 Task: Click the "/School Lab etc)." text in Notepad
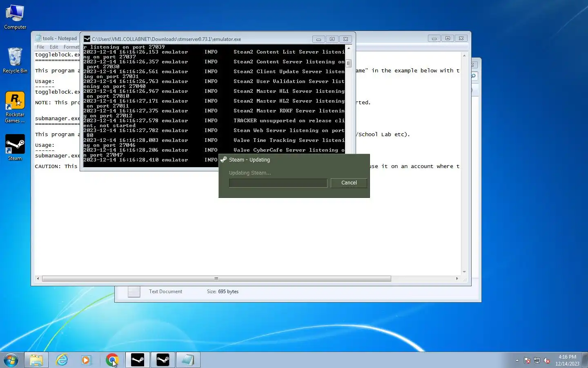pos(383,135)
